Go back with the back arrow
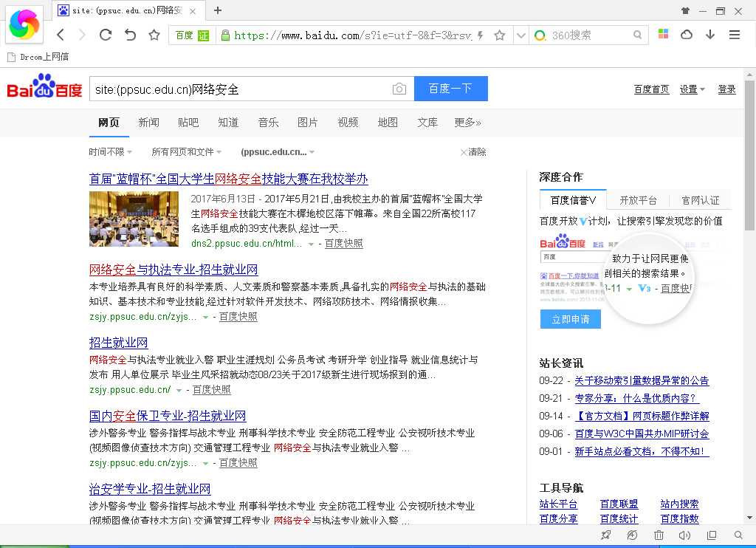The width and height of the screenshot is (756, 548). pyautogui.click(x=61, y=35)
